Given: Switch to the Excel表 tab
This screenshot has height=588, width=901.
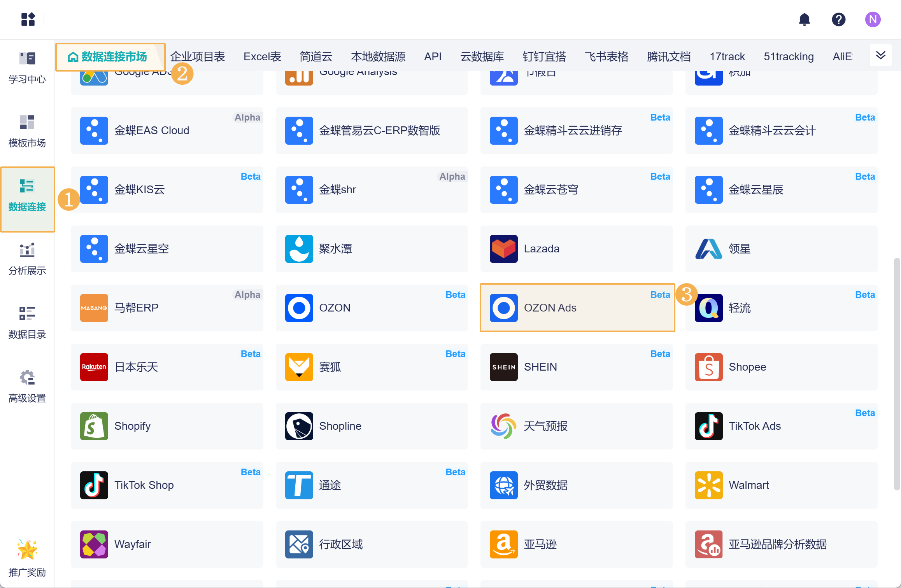Looking at the screenshot, I should pyautogui.click(x=262, y=57).
